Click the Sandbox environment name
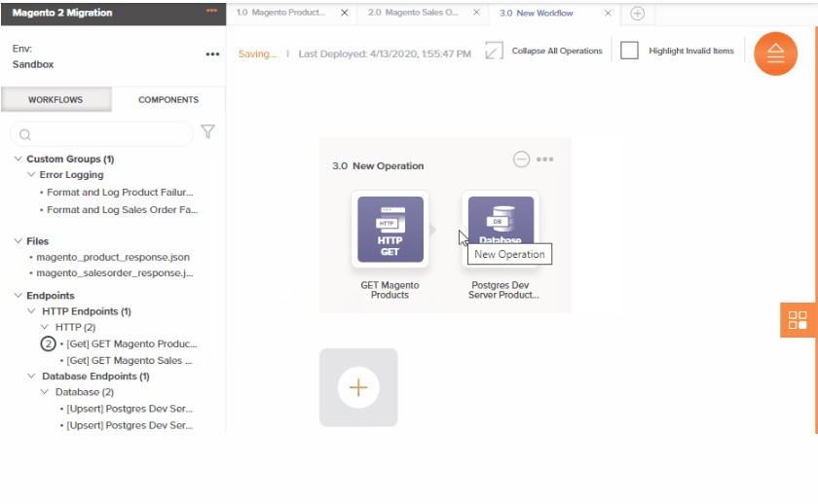 point(33,64)
